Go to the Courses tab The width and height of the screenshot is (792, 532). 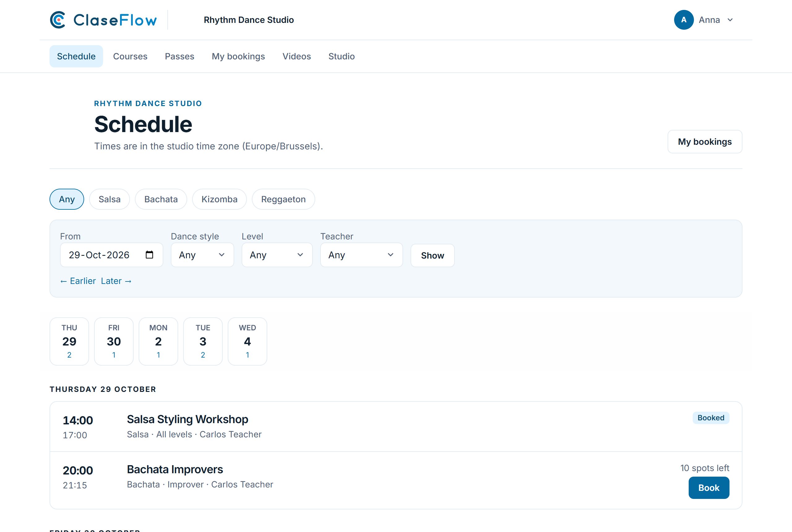coord(130,56)
